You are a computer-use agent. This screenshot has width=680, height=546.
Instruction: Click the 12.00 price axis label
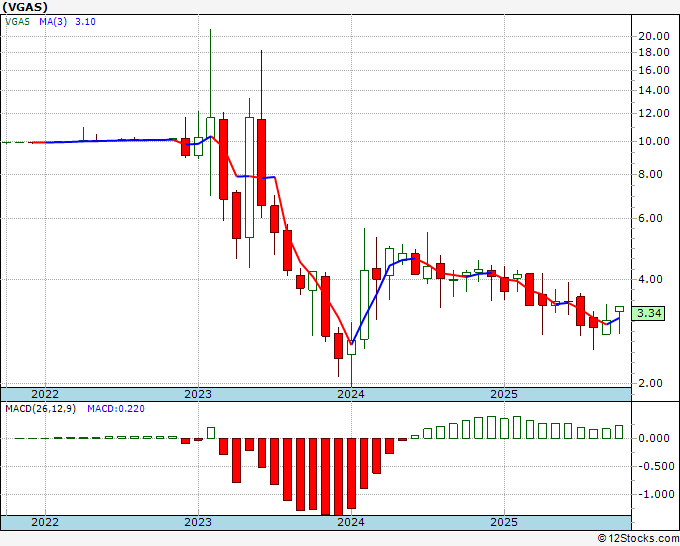click(654, 113)
